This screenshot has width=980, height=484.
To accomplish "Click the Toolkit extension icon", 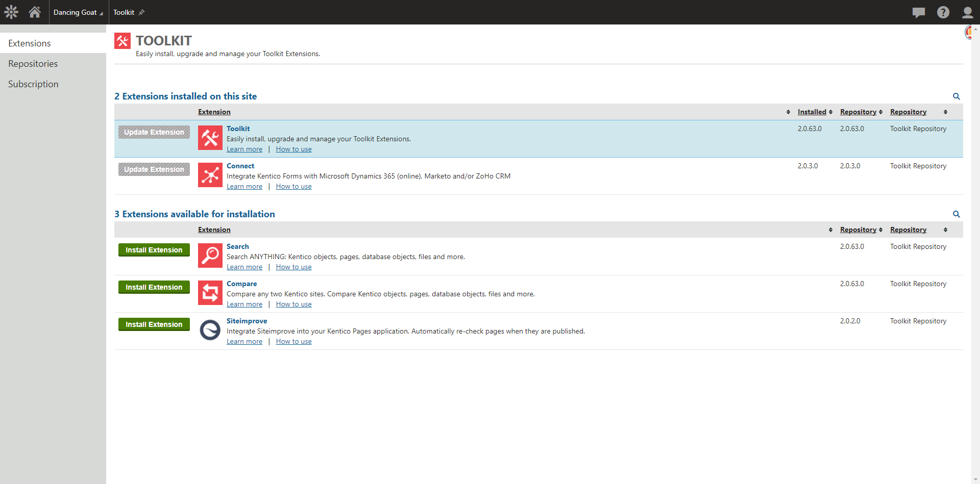I will [x=210, y=138].
